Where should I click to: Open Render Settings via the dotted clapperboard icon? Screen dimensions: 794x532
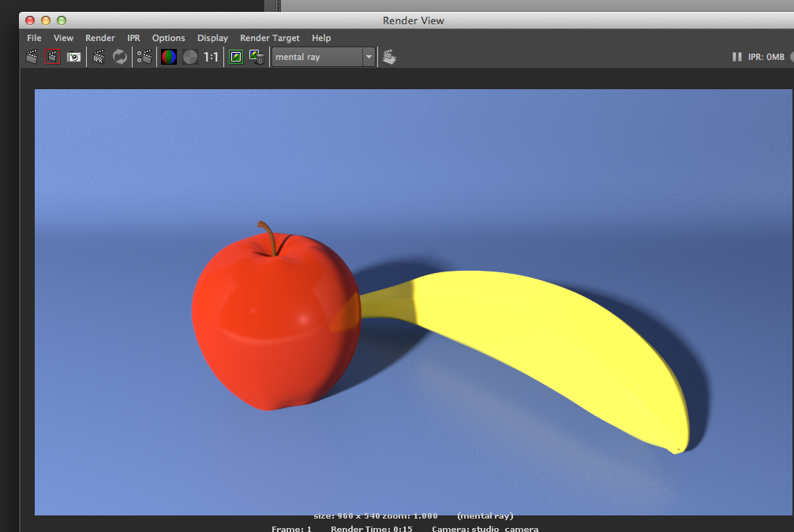click(144, 57)
